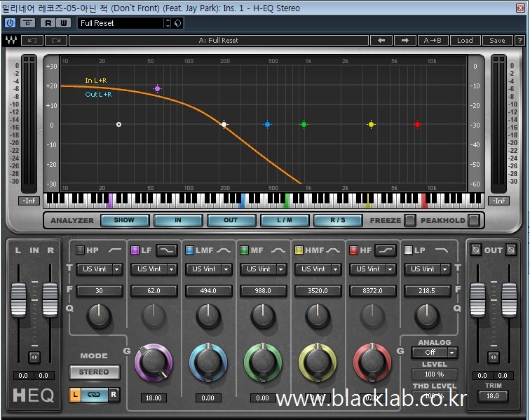Click the HMF bell shape icon
The height and width of the screenshot is (420, 530).
[x=332, y=250]
